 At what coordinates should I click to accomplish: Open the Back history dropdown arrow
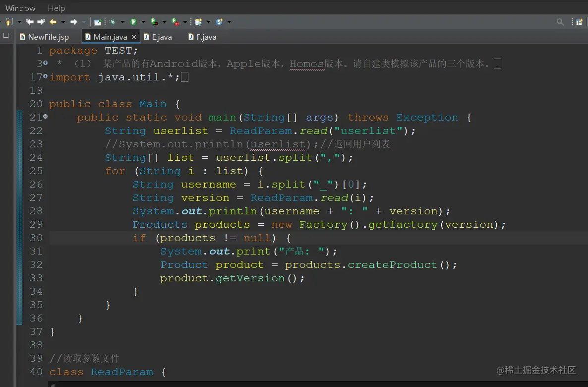[63, 22]
